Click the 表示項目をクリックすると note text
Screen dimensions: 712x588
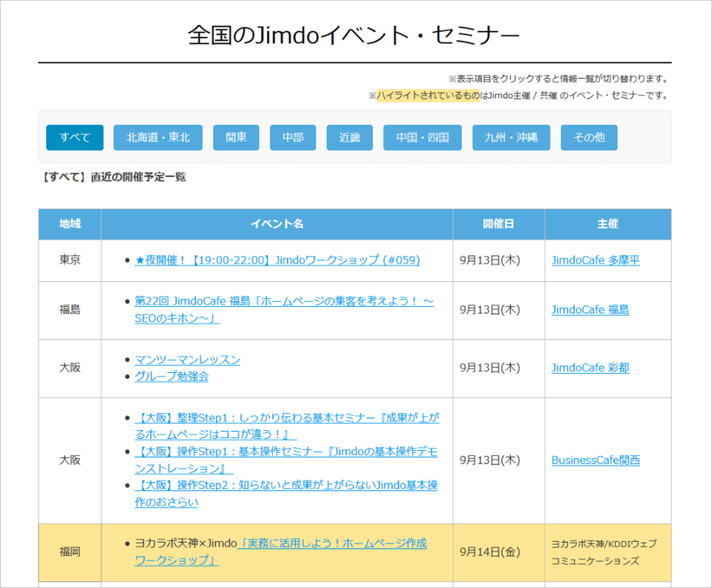558,79
